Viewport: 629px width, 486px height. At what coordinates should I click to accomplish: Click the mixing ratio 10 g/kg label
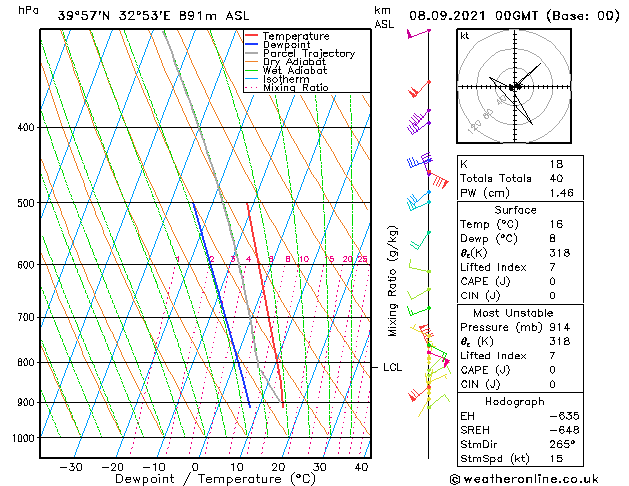click(x=304, y=259)
